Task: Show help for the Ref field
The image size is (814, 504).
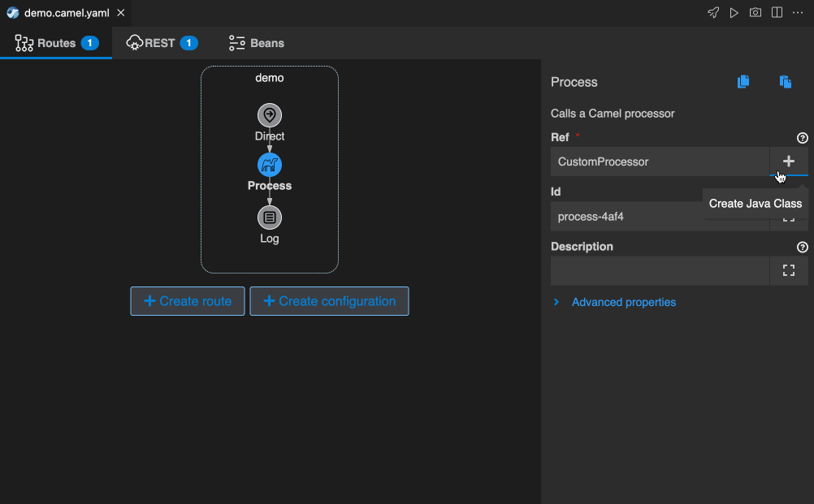Action: coord(803,138)
